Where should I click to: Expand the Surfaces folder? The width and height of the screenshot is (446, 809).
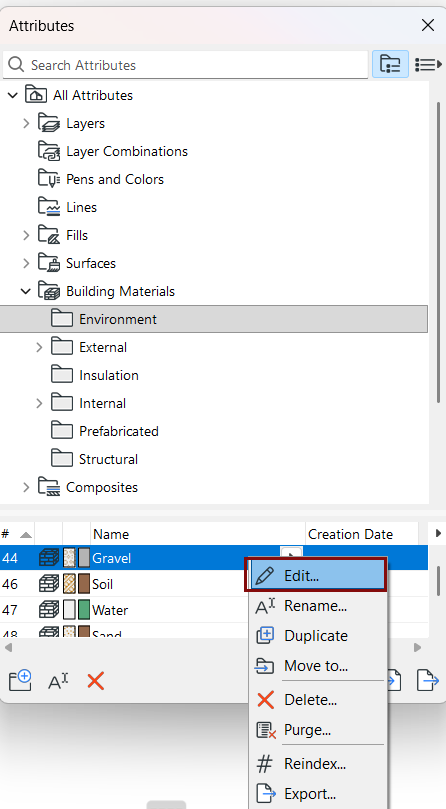coord(26,263)
